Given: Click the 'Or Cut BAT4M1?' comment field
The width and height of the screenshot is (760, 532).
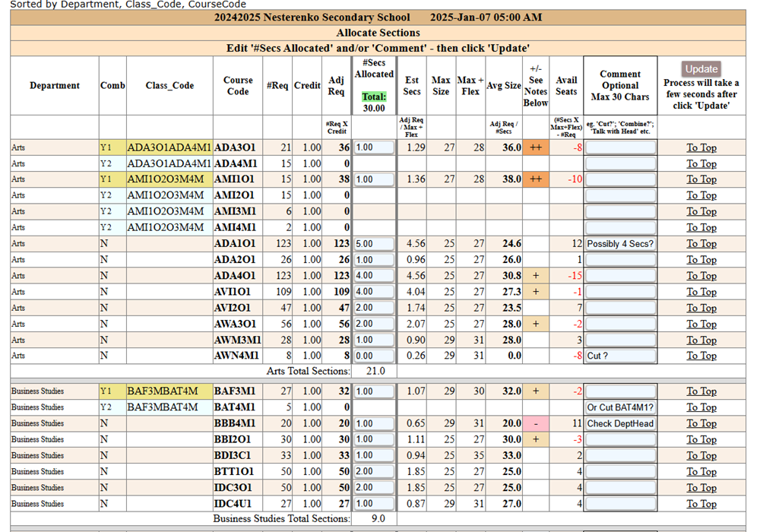Looking at the screenshot, I should [620, 408].
